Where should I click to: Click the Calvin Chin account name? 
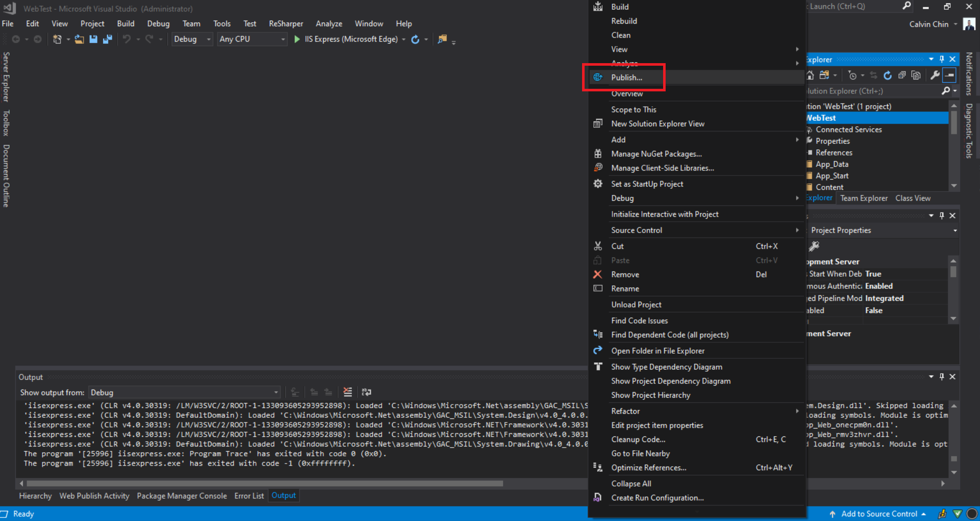tap(929, 24)
